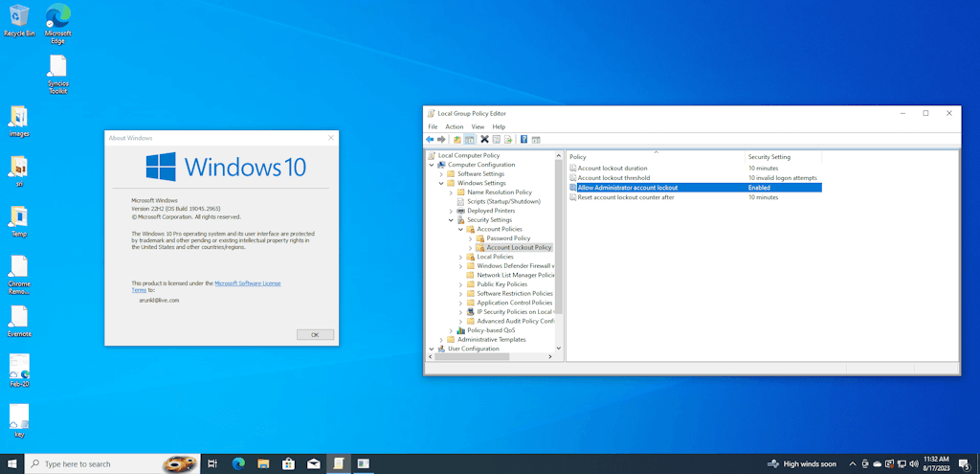Expand the Policy-based QoS node
The width and height of the screenshot is (980, 474).
(x=452, y=330)
